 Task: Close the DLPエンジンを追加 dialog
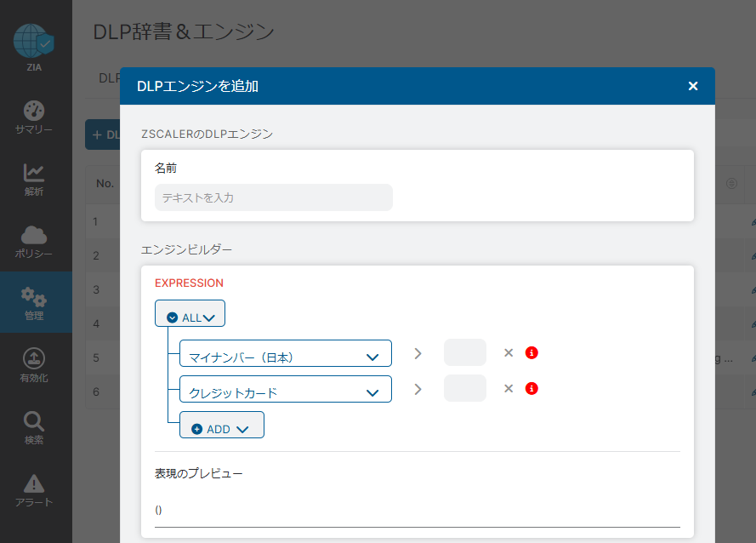tap(693, 86)
